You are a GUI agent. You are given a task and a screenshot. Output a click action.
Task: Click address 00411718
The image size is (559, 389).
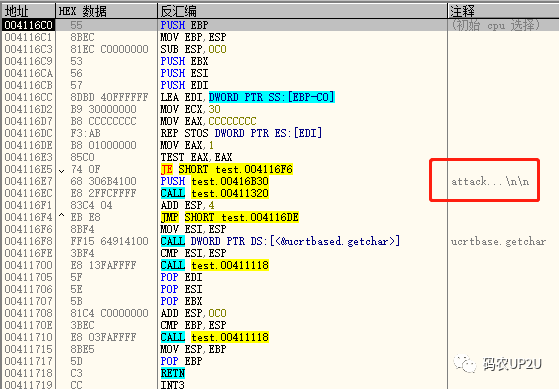pos(29,373)
